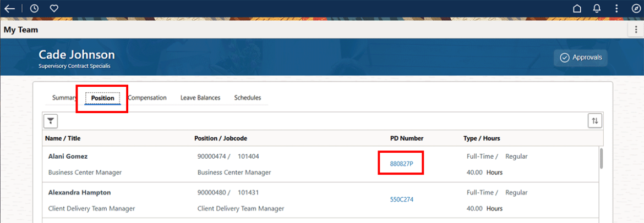Open favorites heart icon

pos(54,9)
